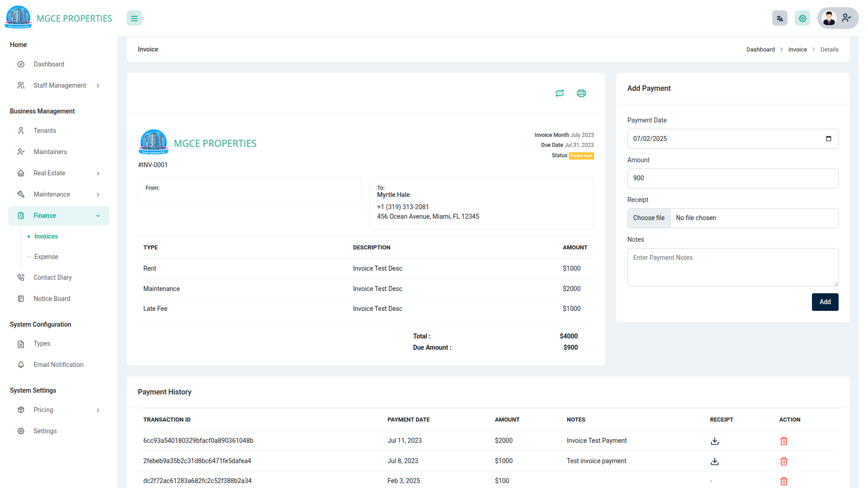This screenshot has width=868, height=488.
Task: Print the invoice with printer icon
Action: pos(581,93)
